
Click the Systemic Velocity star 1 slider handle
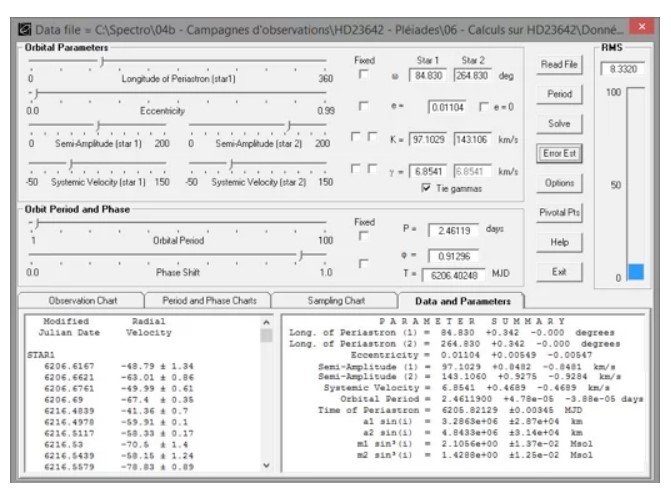point(71,164)
